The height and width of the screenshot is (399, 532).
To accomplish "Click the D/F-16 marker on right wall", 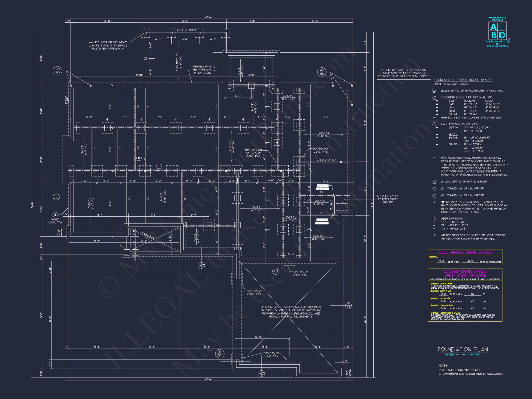I will 348,306.
